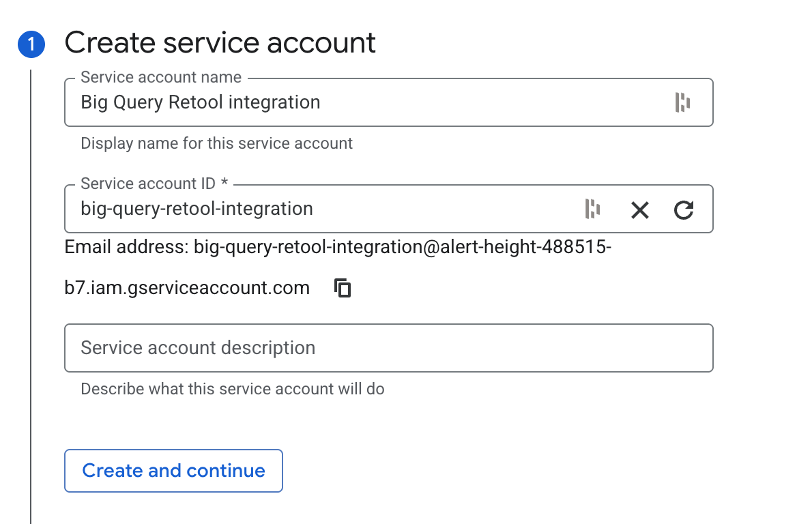Clear the Service account ID field
The image size is (812, 524).
(x=640, y=209)
